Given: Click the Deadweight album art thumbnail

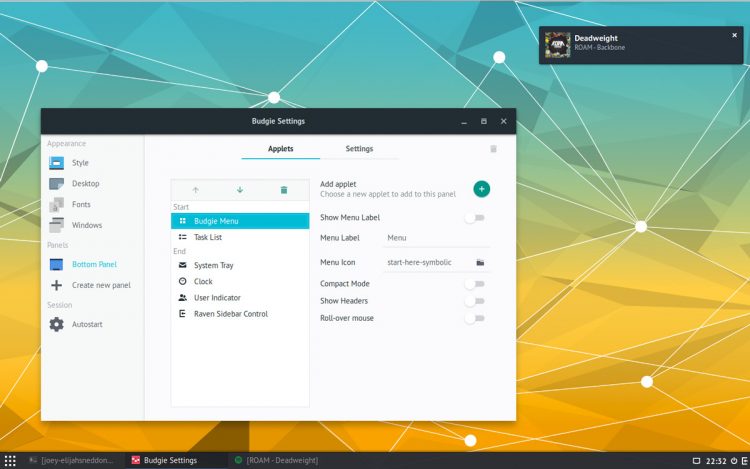Looking at the screenshot, I should coord(558,45).
